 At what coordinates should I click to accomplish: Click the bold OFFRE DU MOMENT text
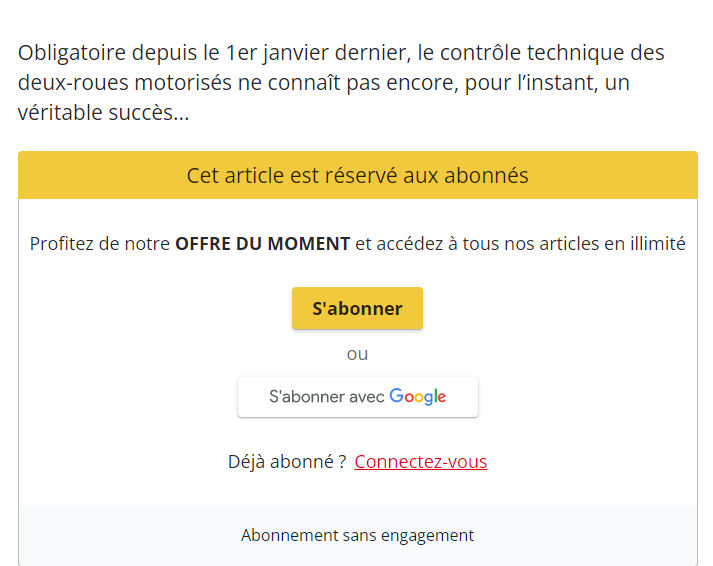click(x=263, y=244)
